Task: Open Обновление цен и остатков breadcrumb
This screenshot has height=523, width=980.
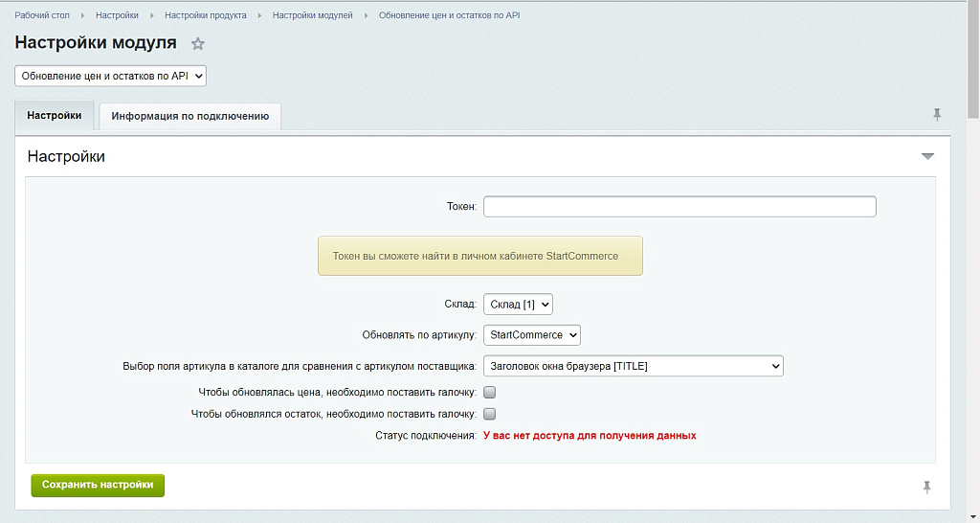Action: click(x=449, y=15)
